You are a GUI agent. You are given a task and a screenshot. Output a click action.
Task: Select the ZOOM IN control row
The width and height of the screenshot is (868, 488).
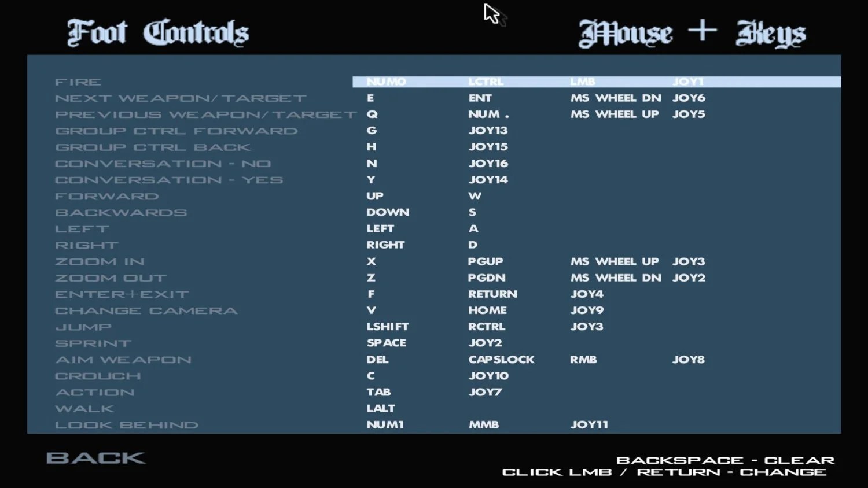click(x=434, y=262)
